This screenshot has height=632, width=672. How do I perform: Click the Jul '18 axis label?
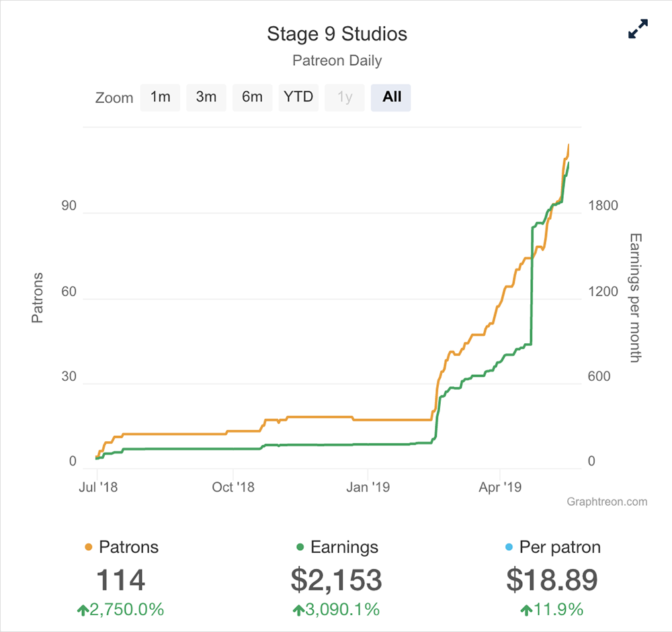(x=98, y=487)
